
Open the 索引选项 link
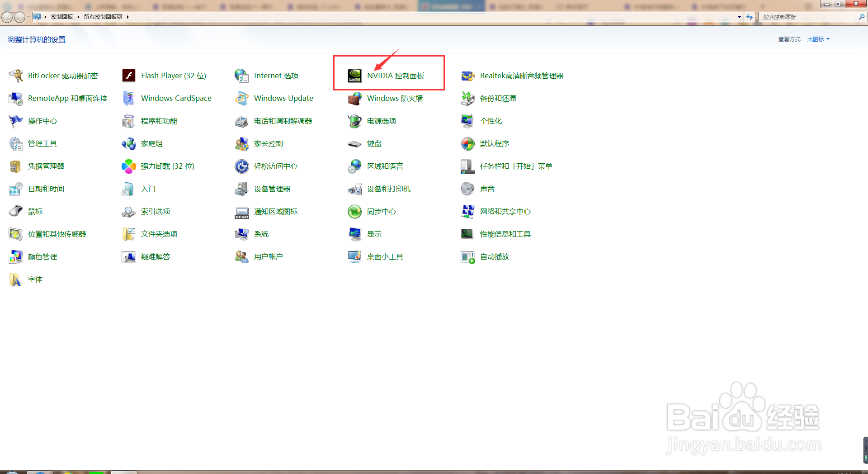click(156, 211)
